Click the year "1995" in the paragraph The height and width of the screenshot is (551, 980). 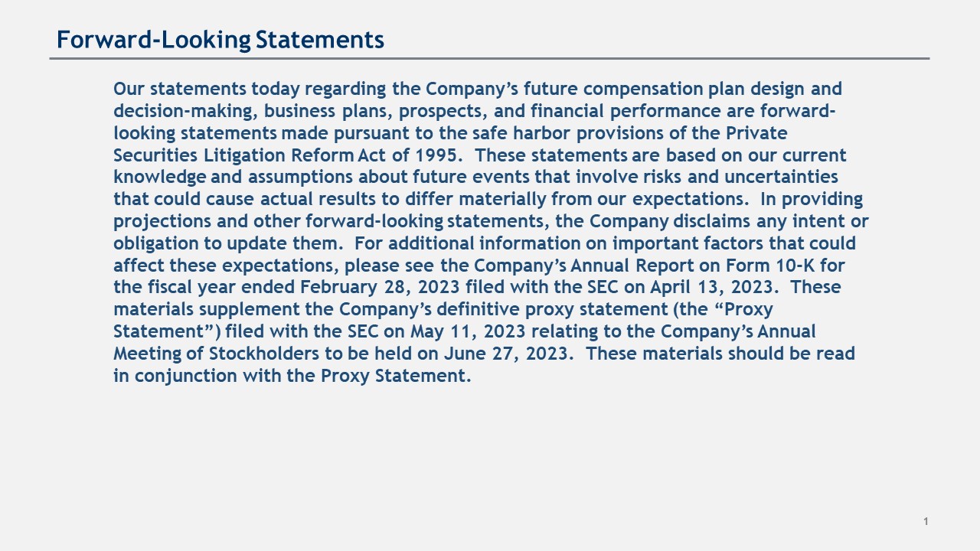439,155
